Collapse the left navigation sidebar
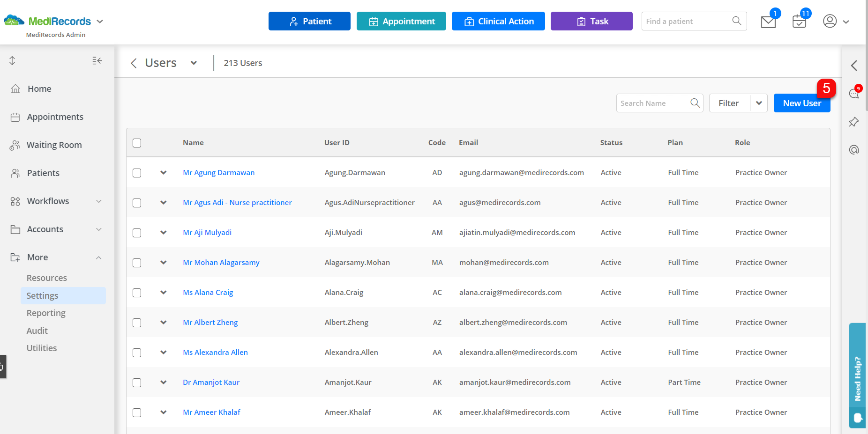Image resolution: width=868 pixels, height=434 pixels. (97, 60)
